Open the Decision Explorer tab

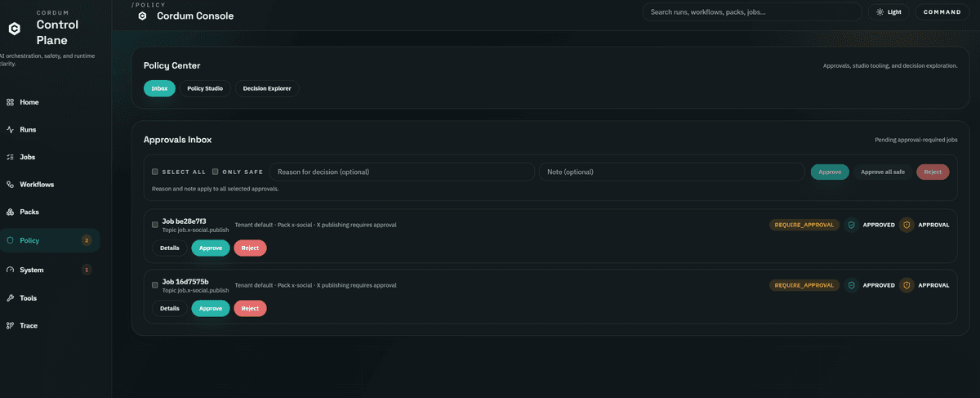pos(267,88)
